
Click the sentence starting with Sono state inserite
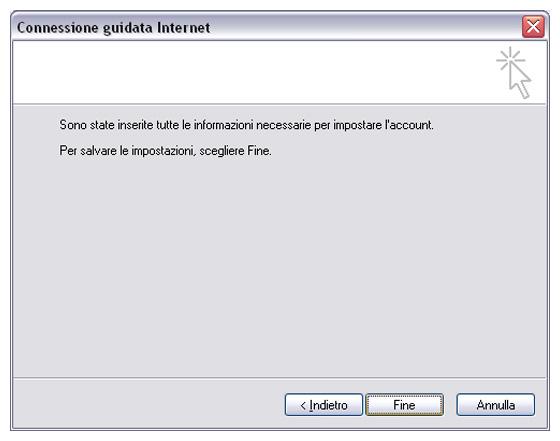[x=246, y=125]
